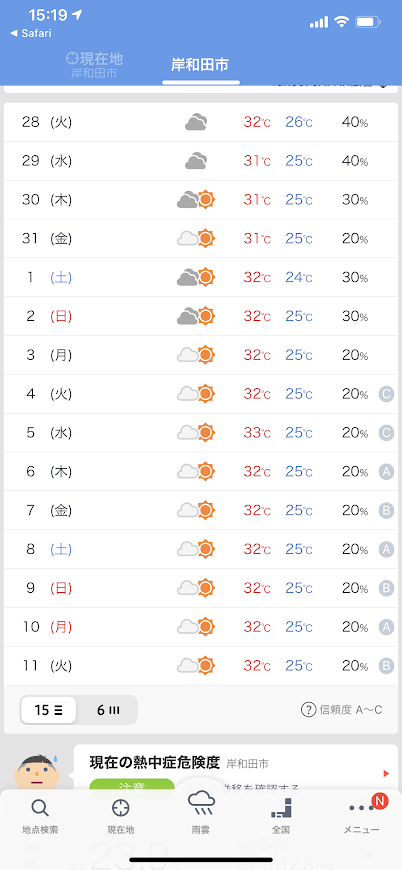Screen dimensions: 402x870
Task: Switch to the 6 column view toggle
Action: click(x=108, y=710)
